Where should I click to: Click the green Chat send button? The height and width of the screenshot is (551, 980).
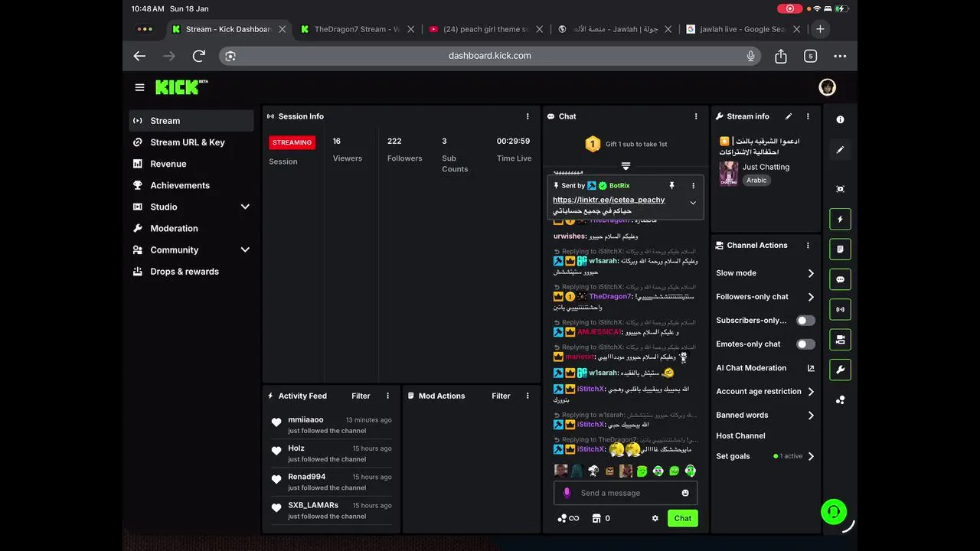click(x=683, y=518)
